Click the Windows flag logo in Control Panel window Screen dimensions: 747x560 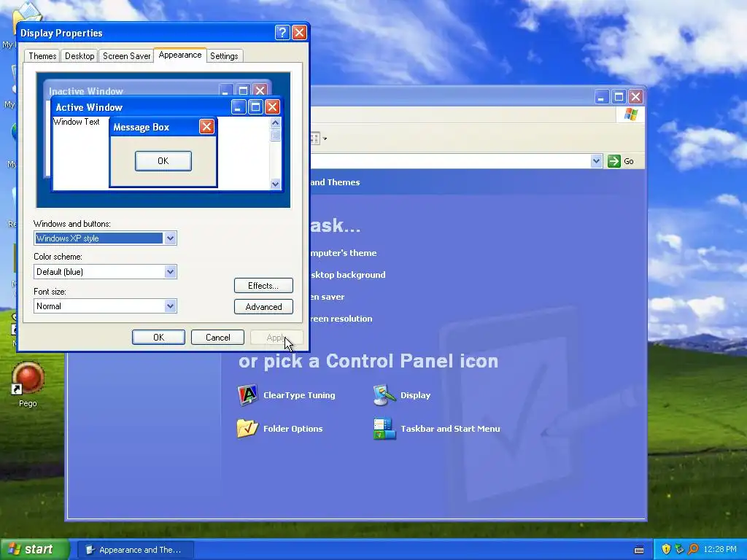tap(631, 114)
